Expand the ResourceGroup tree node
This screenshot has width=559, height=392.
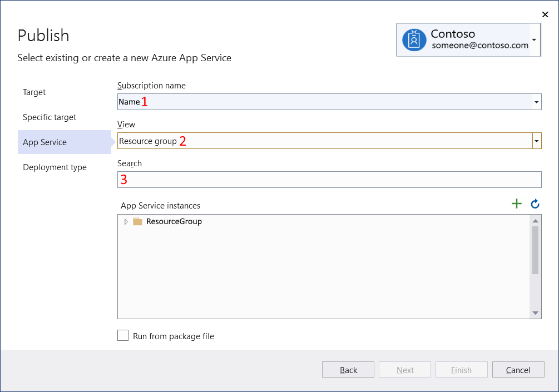click(x=126, y=221)
